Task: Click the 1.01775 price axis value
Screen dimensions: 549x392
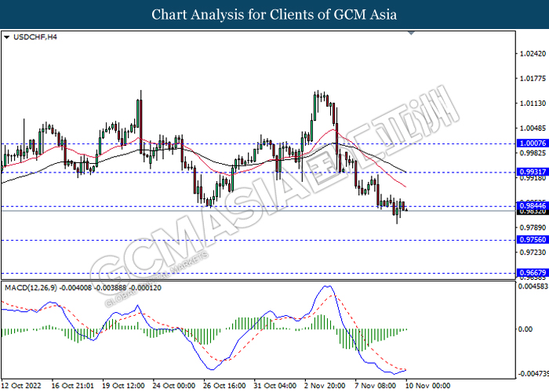Action: (x=533, y=78)
